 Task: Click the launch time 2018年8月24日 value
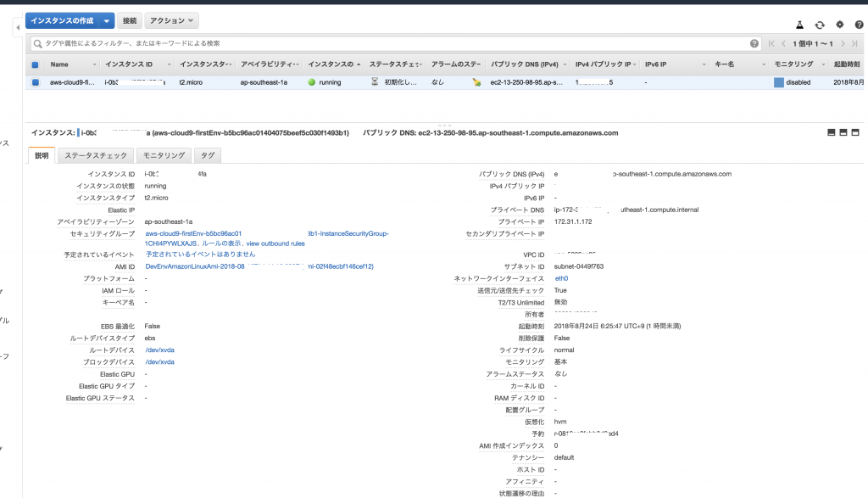pos(617,327)
